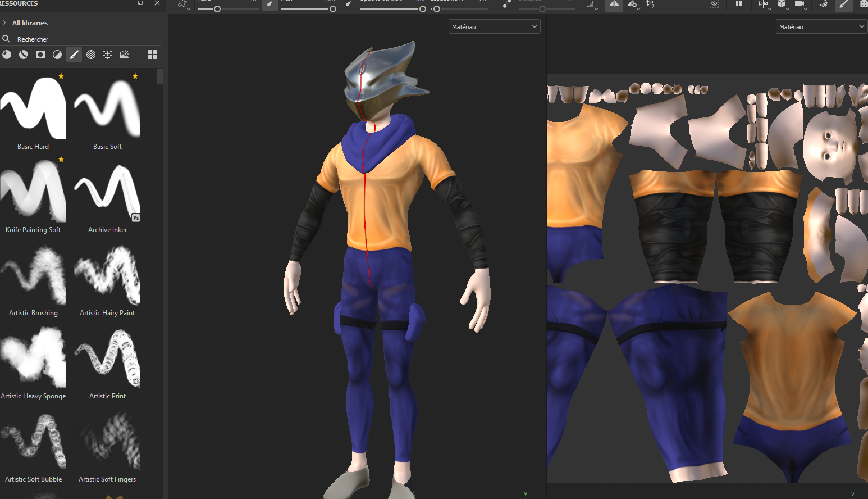Image resolution: width=868 pixels, height=499 pixels.
Task: Toggle the stencil visibility icon in toolbar
Action: tap(714, 4)
